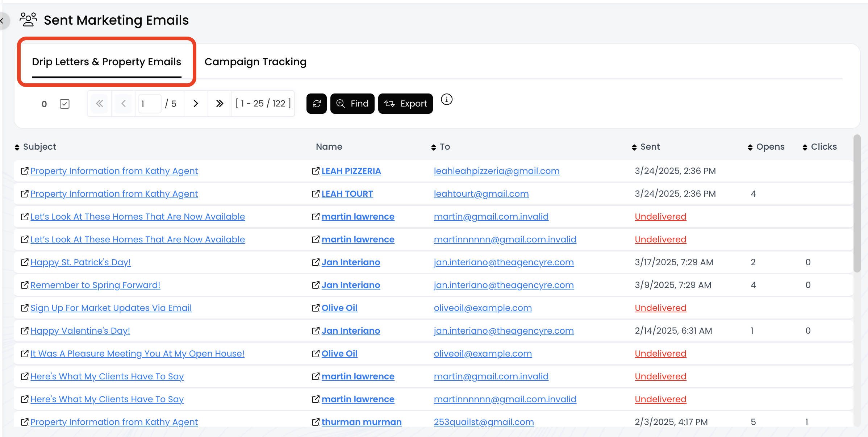868x437 pixels.
Task: Click external link icon next to Olive Oil
Action: click(316, 308)
